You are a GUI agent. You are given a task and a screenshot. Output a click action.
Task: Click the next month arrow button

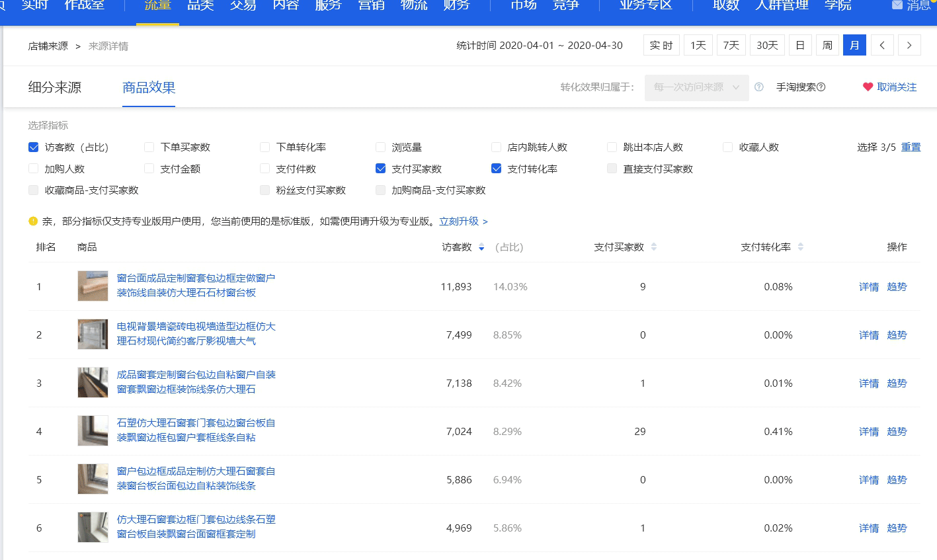[909, 45]
